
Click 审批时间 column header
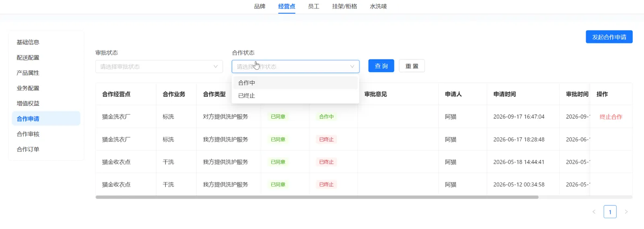(x=577, y=94)
